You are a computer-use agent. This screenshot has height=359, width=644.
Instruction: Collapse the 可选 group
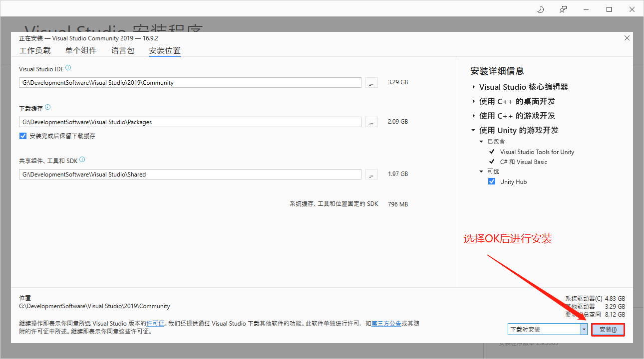click(x=481, y=172)
